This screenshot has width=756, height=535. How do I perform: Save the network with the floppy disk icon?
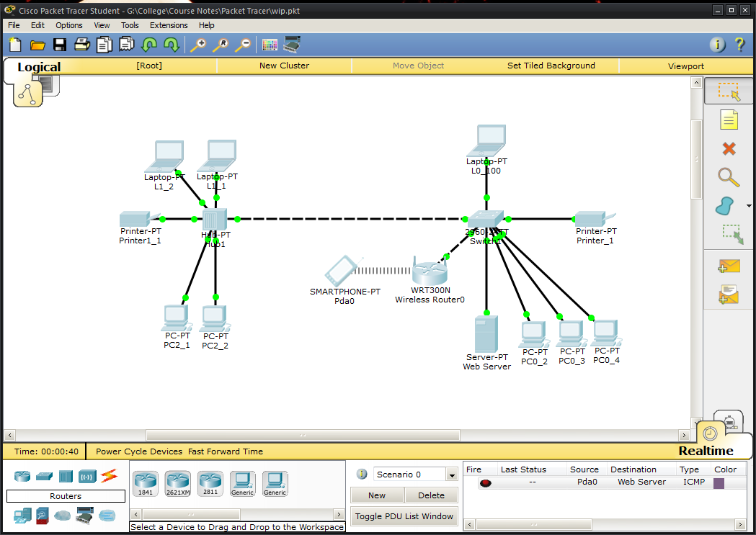coord(60,45)
